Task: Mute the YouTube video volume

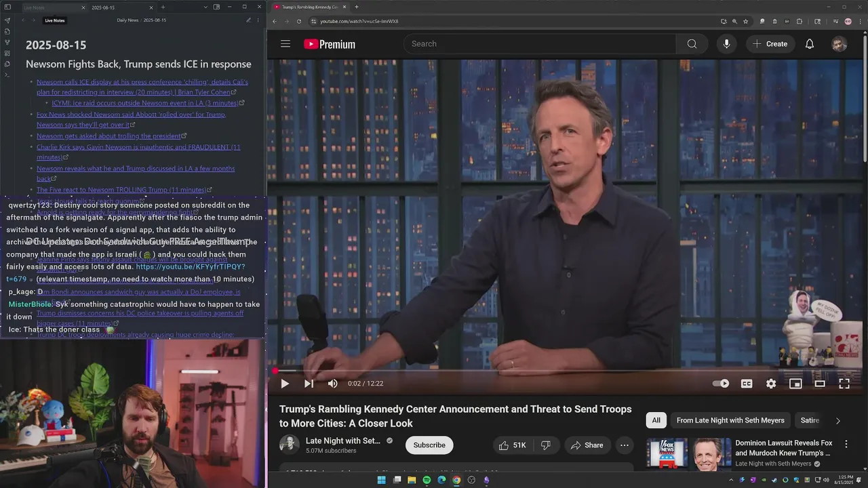Action: 332,384
